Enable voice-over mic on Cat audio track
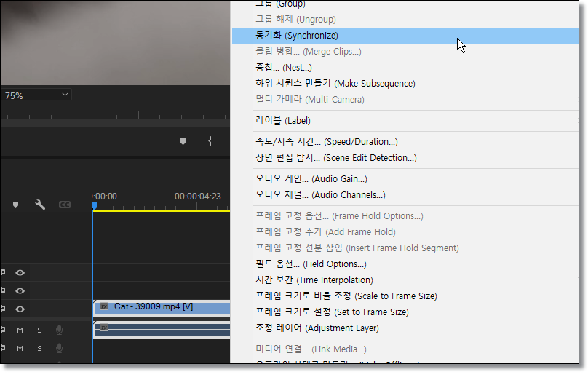Viewport: 588px width, 380px height. tap(59, 330)
